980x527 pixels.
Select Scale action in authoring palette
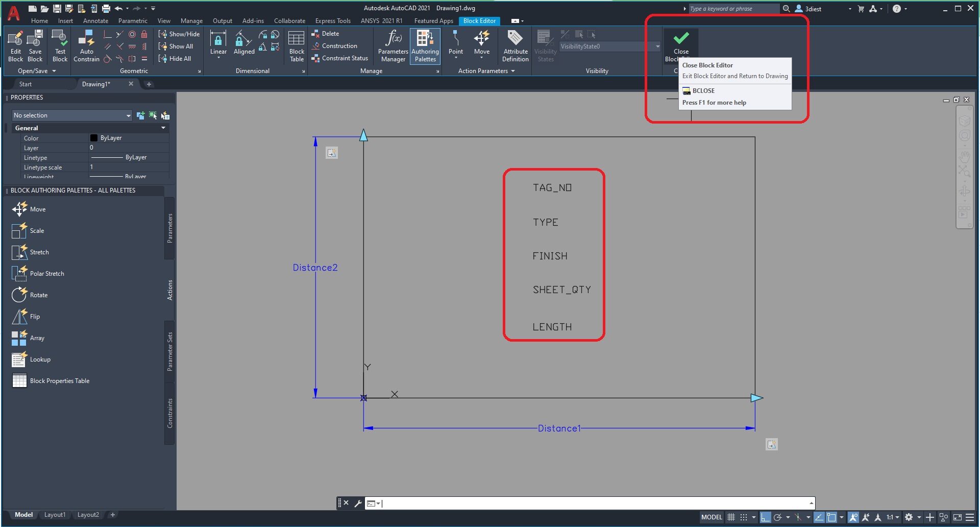pyautogui.click(x=28, y=231)
